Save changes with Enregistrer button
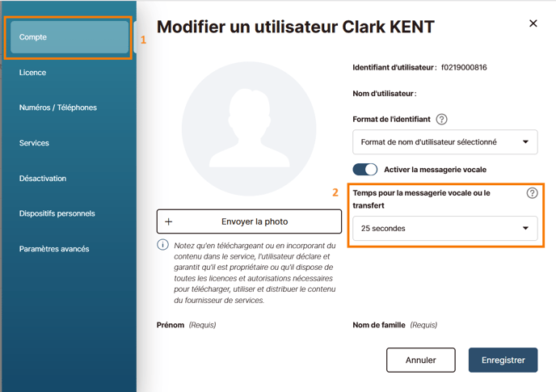The height and width of the screenshot is (392, 556). coord(503,360)
